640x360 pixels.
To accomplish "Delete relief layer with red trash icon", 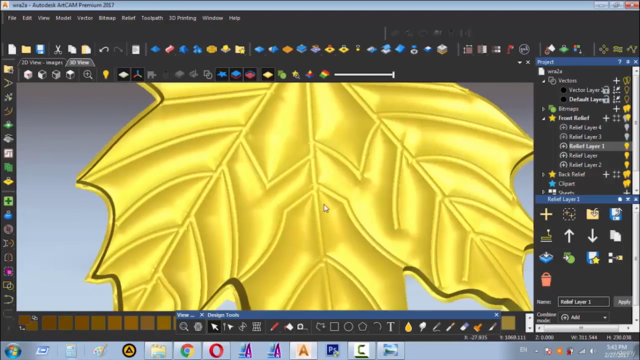I will coord(546,280).
